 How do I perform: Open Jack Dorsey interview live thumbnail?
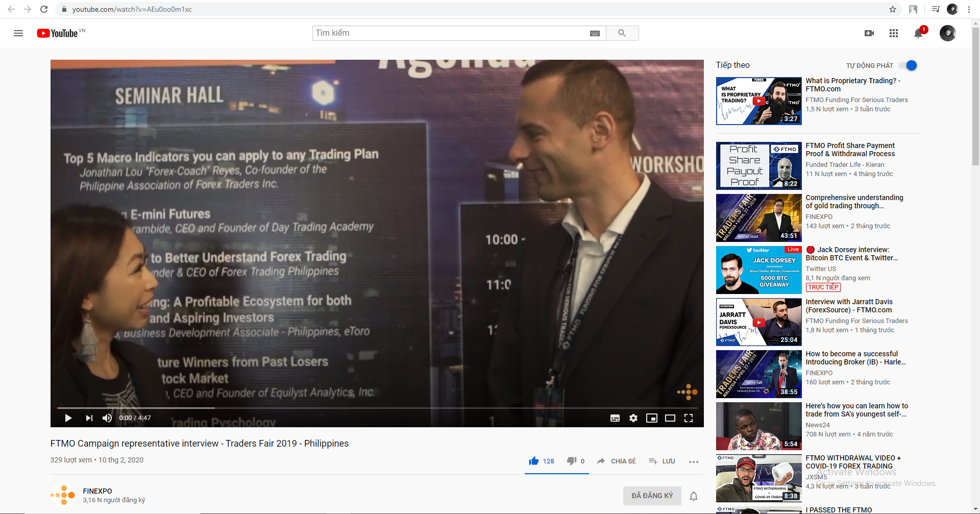(758, 270)
